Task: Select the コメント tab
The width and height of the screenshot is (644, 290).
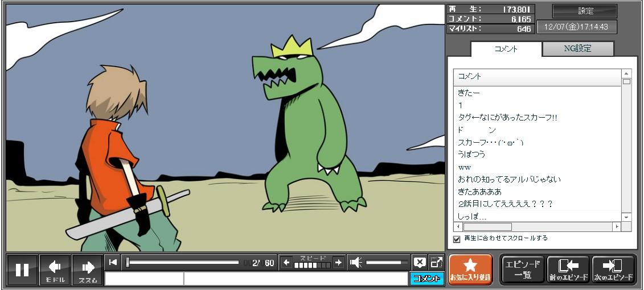Action: tap(506, 49)
